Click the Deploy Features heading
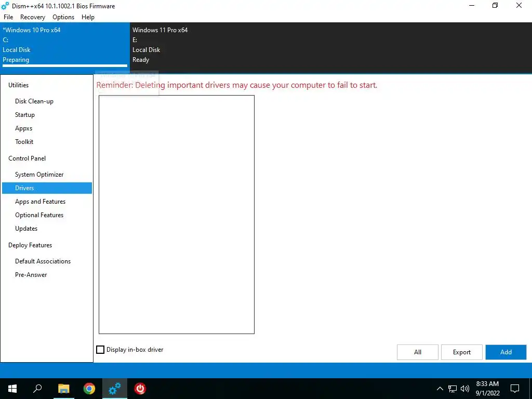This screenshot has width=532, height=399. tap(30, 245)
